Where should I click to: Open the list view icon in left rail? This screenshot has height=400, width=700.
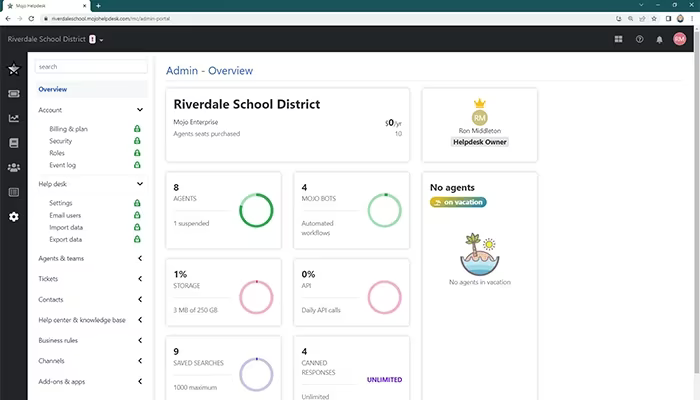(x=14, y=192)
